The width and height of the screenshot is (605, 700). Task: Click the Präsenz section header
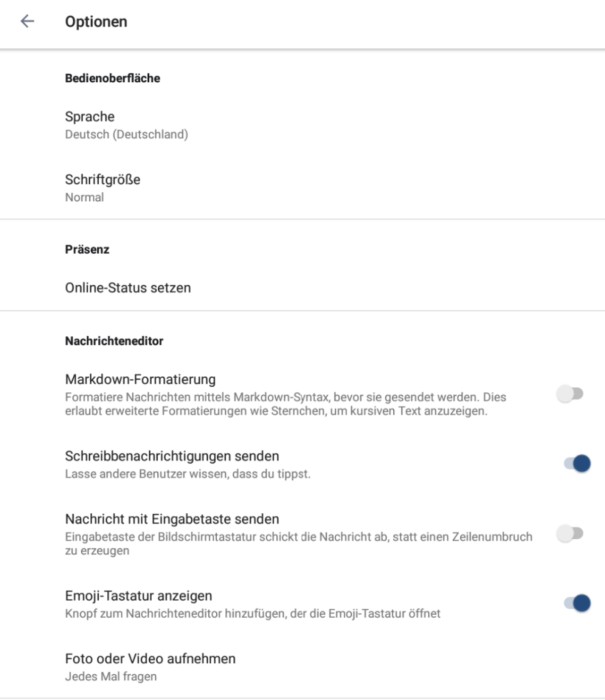(87, 250)
